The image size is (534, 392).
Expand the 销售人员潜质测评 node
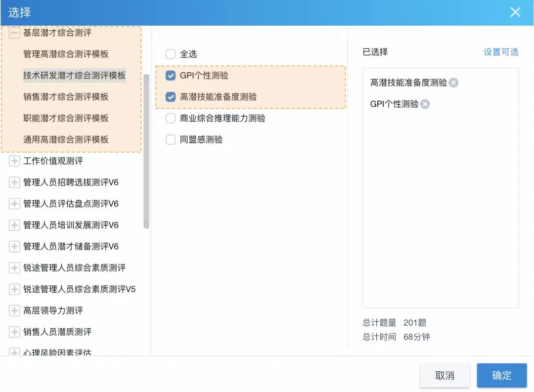click(14, 332)
